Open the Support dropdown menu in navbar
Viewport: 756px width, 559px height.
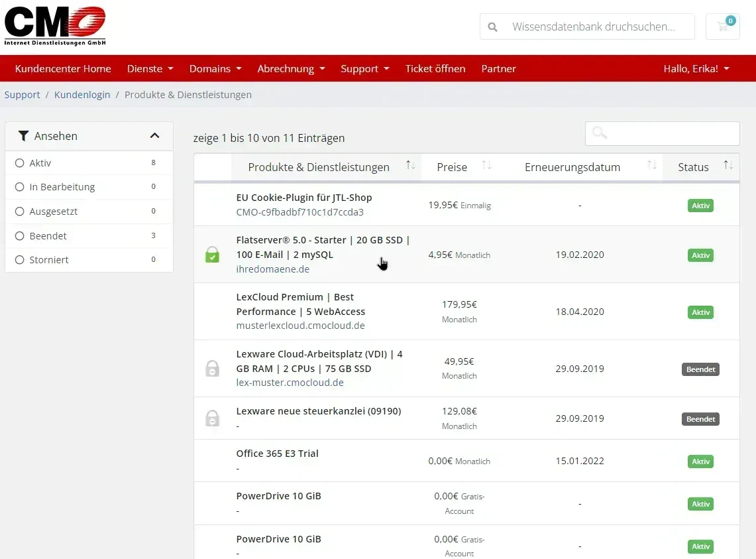click(x=364, y=68)
